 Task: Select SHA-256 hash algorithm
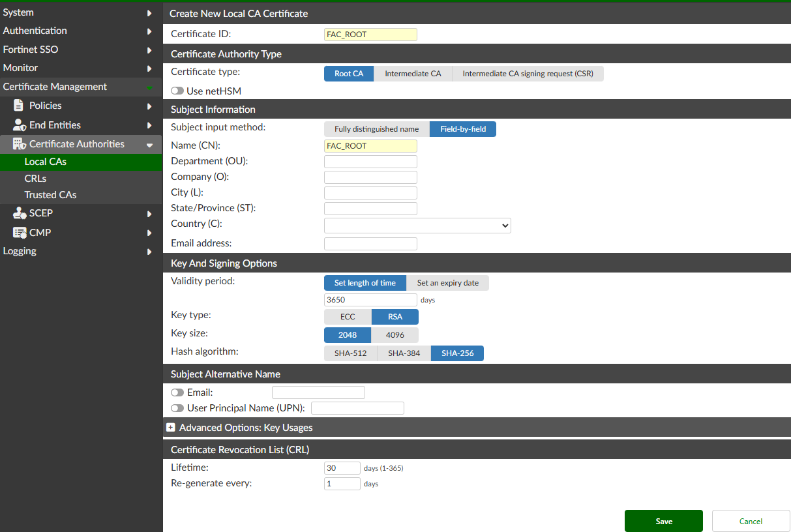pos(458,353)
